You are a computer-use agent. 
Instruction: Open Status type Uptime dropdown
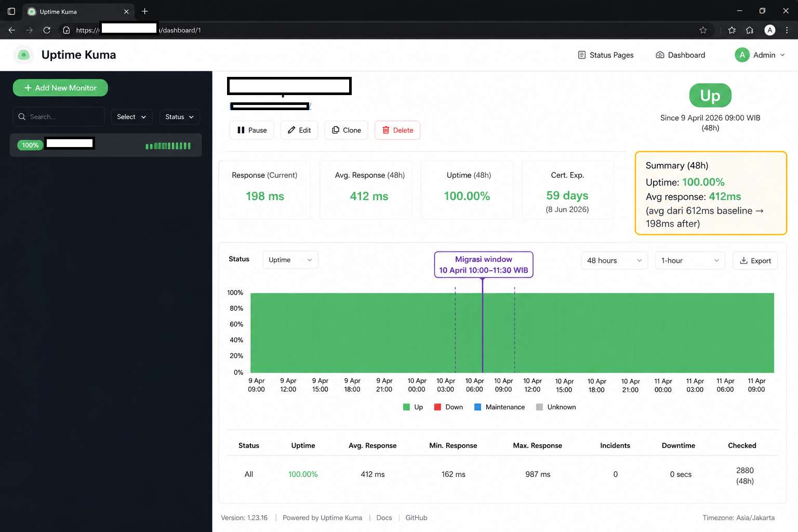290,260
